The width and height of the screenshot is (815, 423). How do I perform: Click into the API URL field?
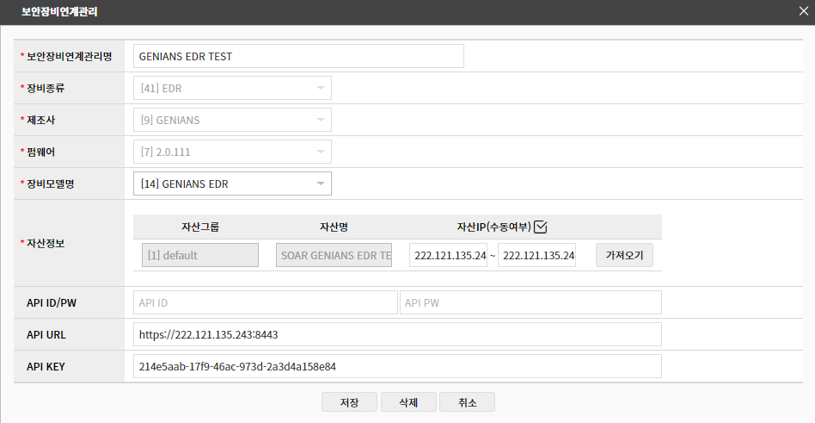pos(397,334)
